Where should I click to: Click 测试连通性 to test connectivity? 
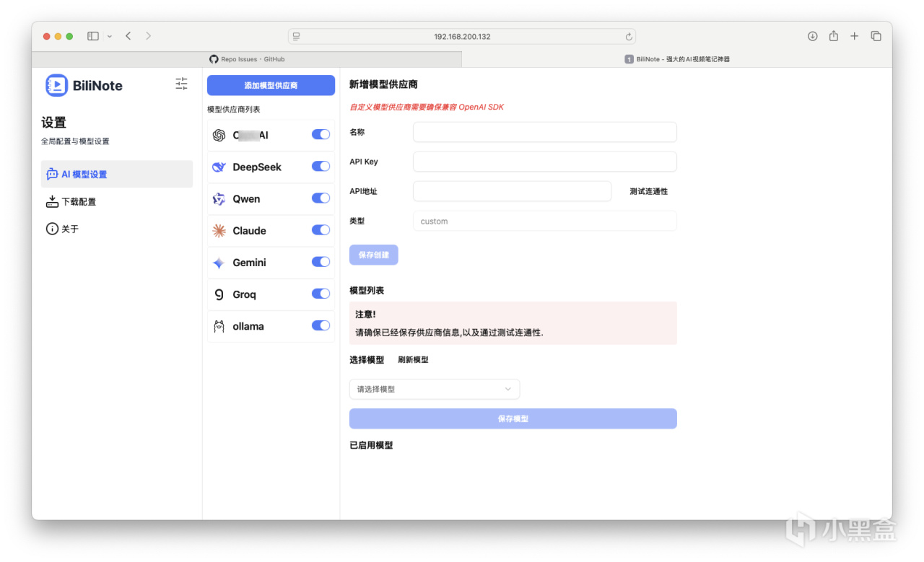648,191
